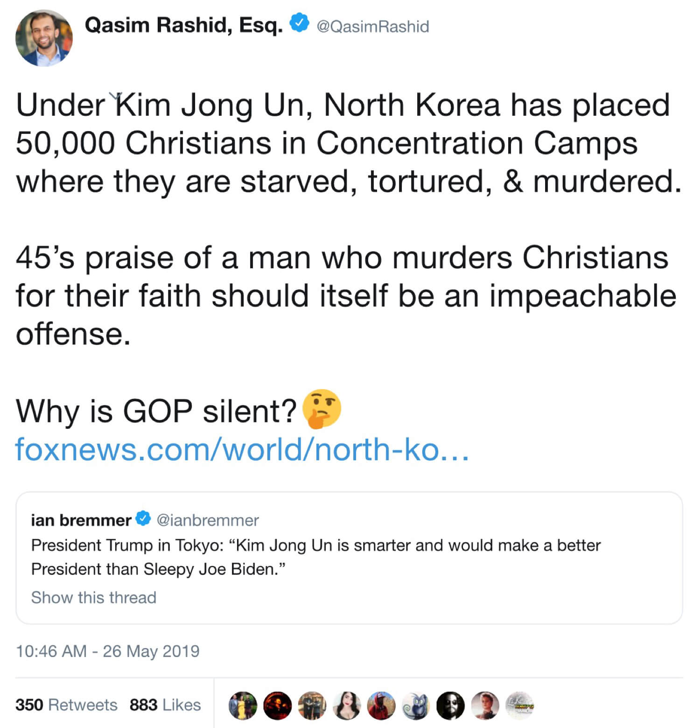Expand "Show this thread" in quoted tweet

click(93, 597)
